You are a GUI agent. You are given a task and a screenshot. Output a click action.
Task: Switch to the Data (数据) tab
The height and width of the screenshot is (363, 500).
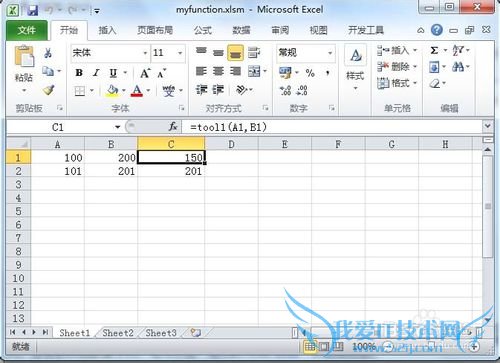pyautogui.click(x=241, y=30)
